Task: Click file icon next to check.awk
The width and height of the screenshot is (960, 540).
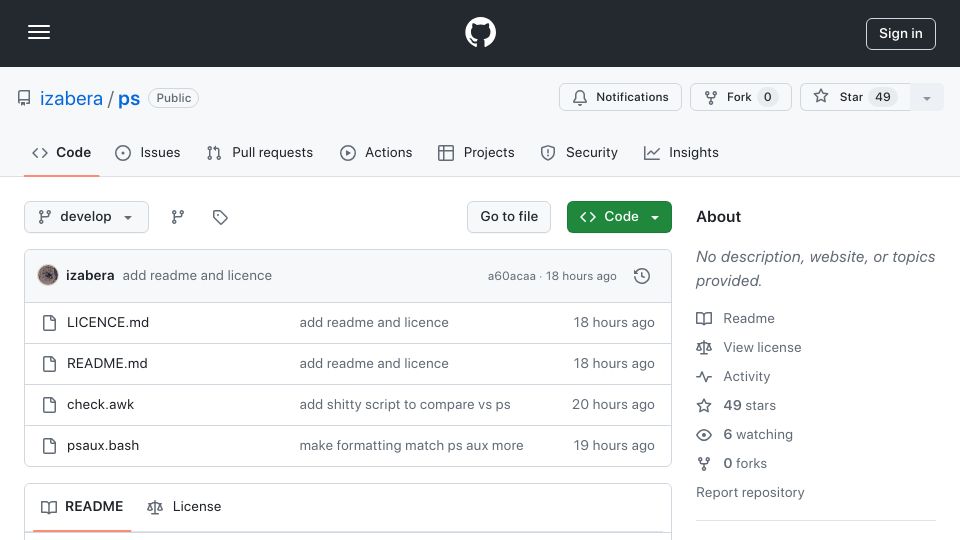Action: (50, 405)
